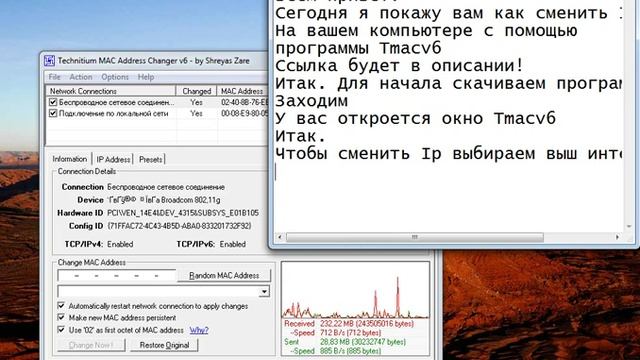
Task: Open the Action menu
Action: [x=80, y=77]
